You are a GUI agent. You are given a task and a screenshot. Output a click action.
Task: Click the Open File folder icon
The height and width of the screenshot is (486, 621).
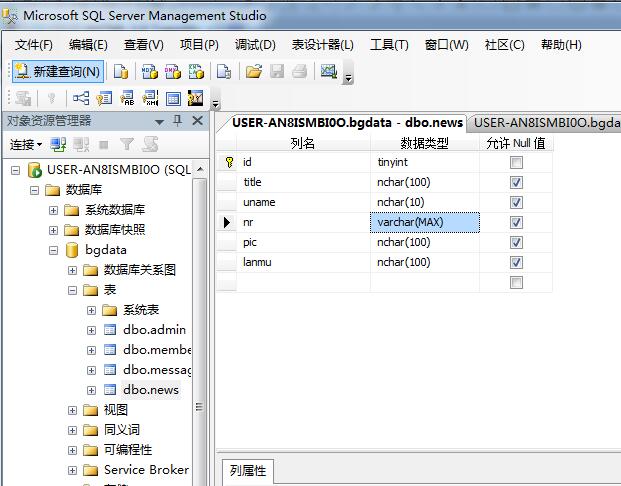[254, 72]
